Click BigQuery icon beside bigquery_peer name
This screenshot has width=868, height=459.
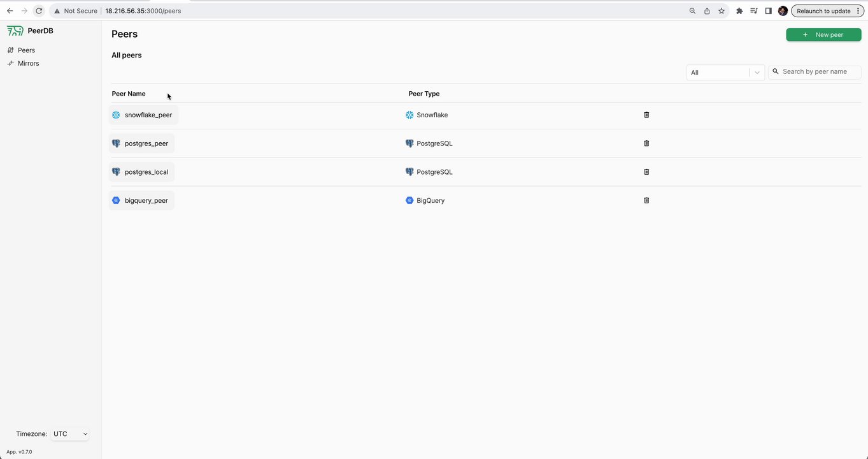point(116,200)
